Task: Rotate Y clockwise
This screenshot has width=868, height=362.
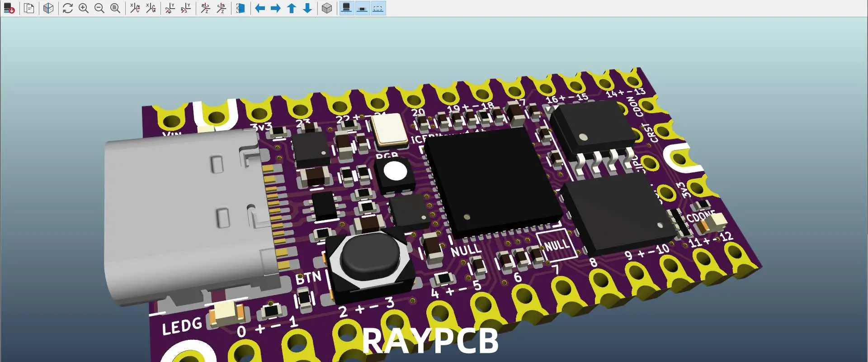Action: point(170,8)
